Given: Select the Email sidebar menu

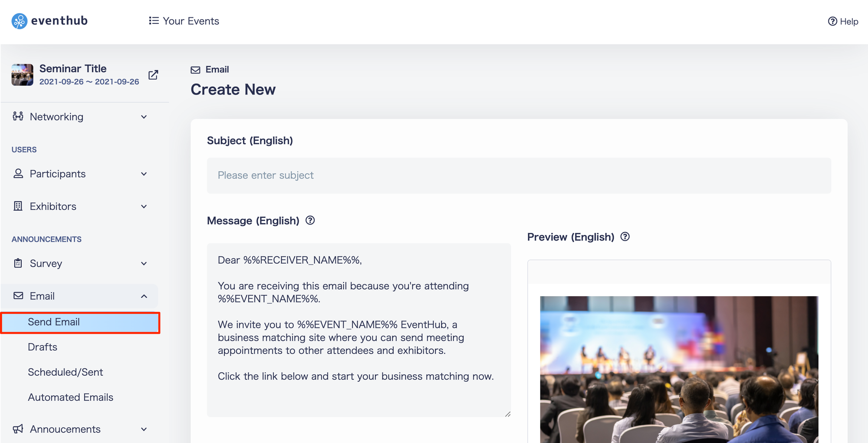Looking at the screenshot, I should tap(80, 296).
